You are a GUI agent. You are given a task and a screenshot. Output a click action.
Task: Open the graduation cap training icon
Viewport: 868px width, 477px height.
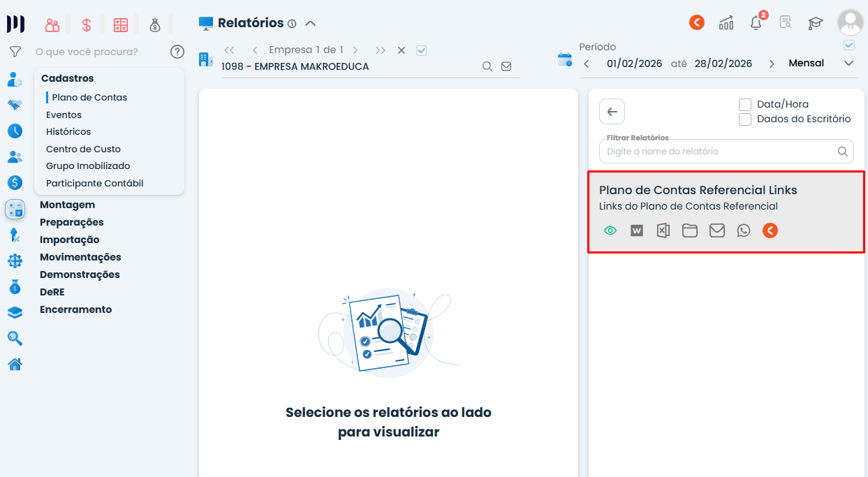[x=816, y=23]
